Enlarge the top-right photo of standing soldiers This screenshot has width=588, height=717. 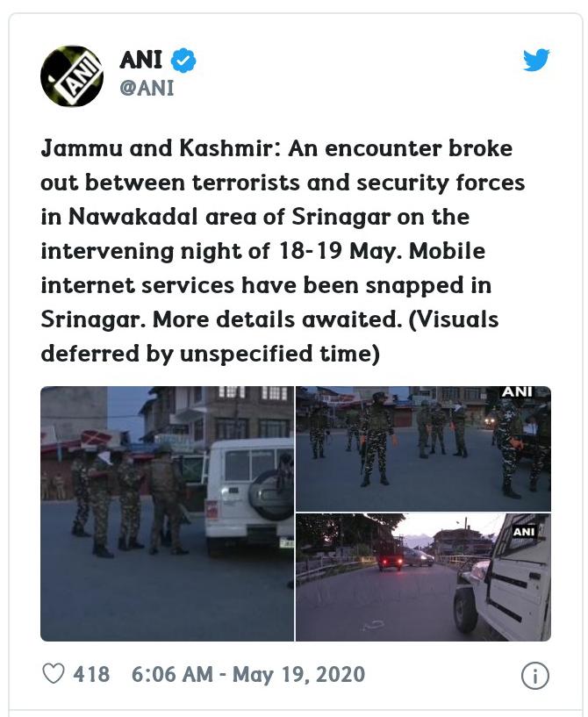(x=423, y=448)
